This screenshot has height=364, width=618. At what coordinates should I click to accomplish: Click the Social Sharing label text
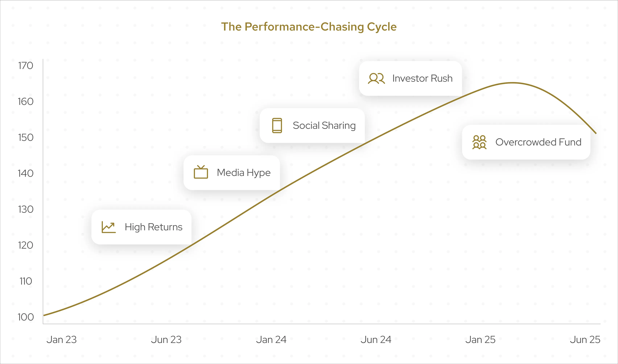point(324,126)
